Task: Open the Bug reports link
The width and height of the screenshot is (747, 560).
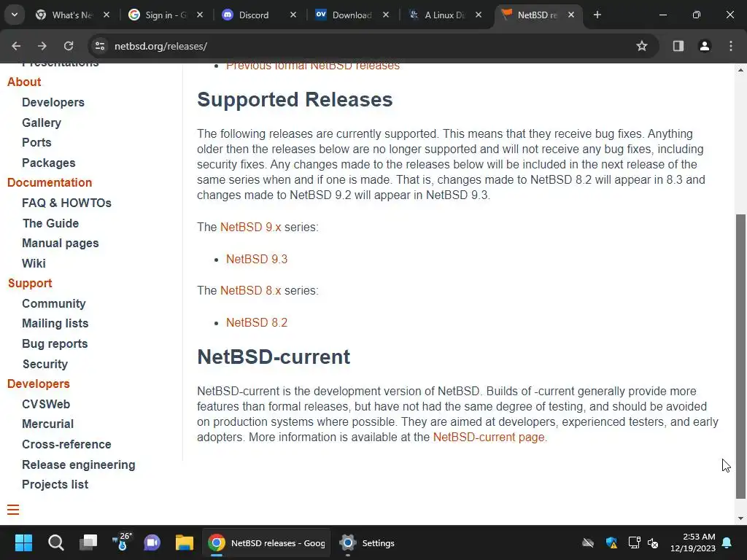Action: click(55, 344)
